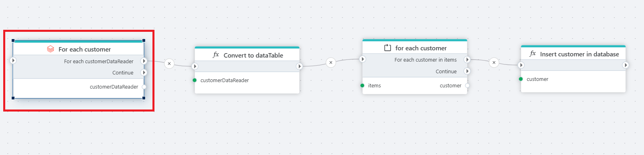This screenshot has height=155, width=644.
Task: Click 'customer' label on Insert customer in database node
Action: (x=537, y=79)
